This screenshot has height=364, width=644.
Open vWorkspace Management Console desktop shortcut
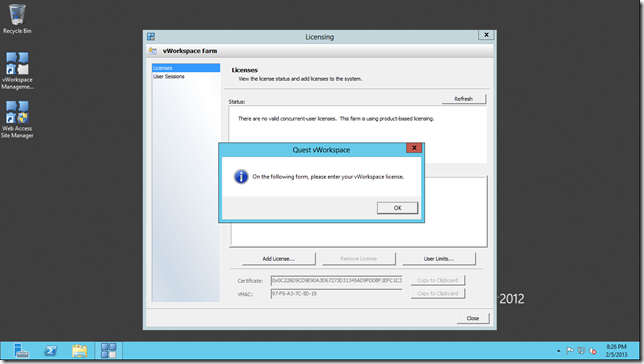17,71
